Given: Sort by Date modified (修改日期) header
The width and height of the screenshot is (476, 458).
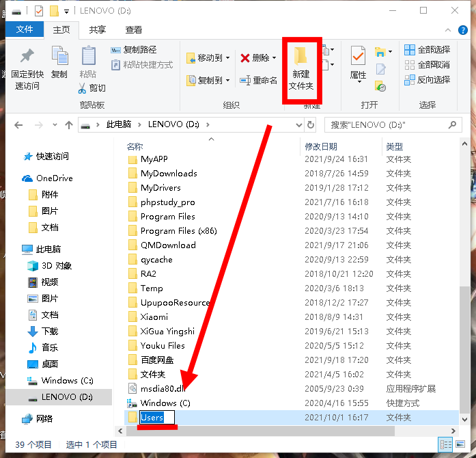Looking at the screenshot, I should [x=321, y=146].
